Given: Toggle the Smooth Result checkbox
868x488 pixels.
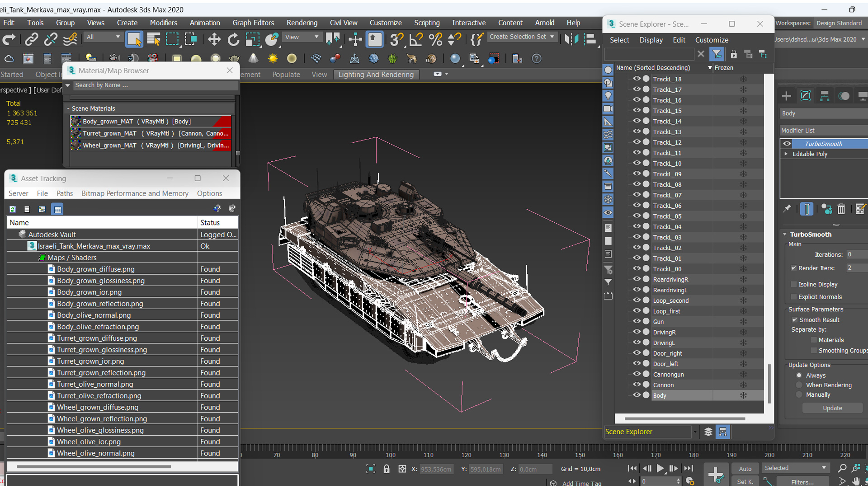Looking at the screenshot, I should pos(795,320).
